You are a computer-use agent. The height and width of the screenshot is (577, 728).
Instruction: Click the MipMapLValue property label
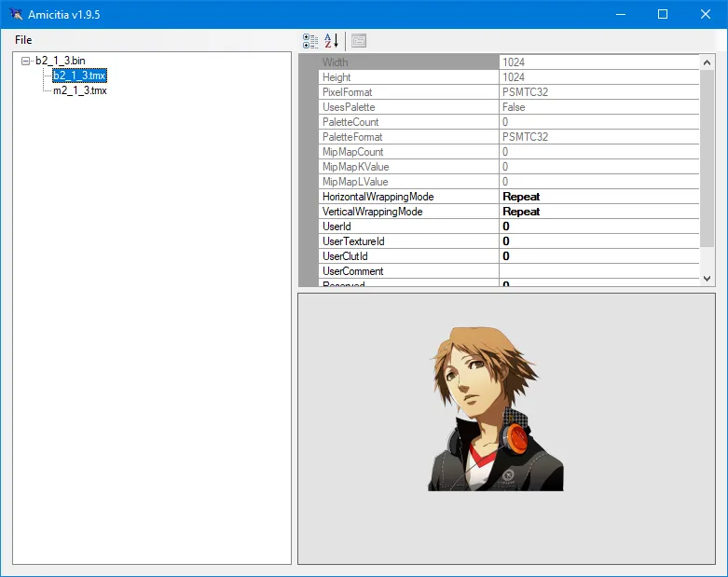point(355,182)
